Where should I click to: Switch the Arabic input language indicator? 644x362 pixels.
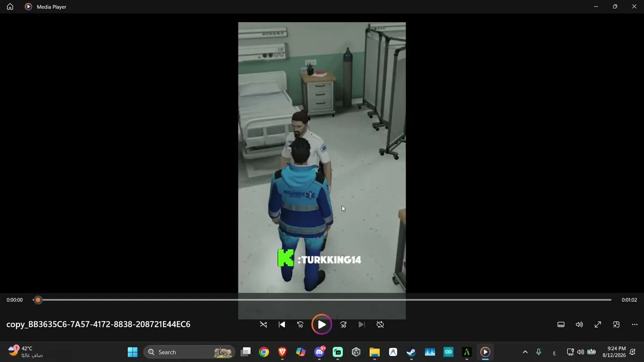(554, 352)
